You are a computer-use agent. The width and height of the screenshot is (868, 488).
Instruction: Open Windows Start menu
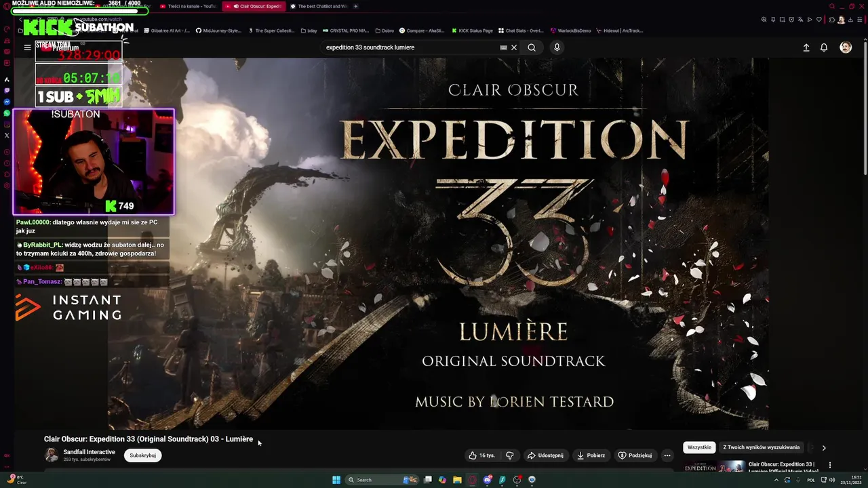point(336,480)
